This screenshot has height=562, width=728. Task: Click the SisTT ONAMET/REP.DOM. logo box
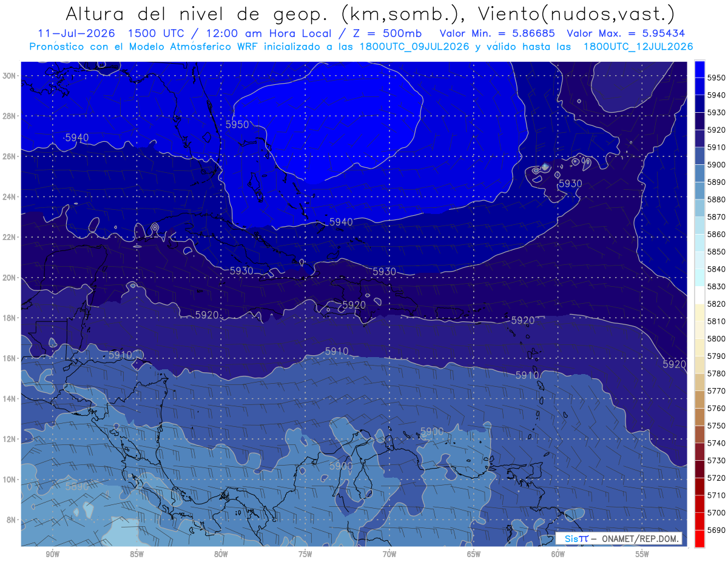coord(619,538)
